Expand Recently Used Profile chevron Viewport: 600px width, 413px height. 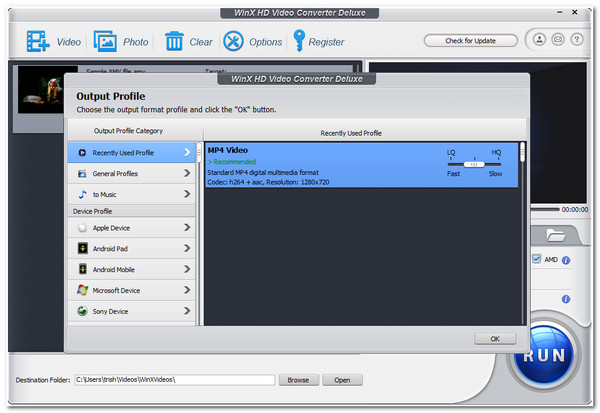pos(187,153)
